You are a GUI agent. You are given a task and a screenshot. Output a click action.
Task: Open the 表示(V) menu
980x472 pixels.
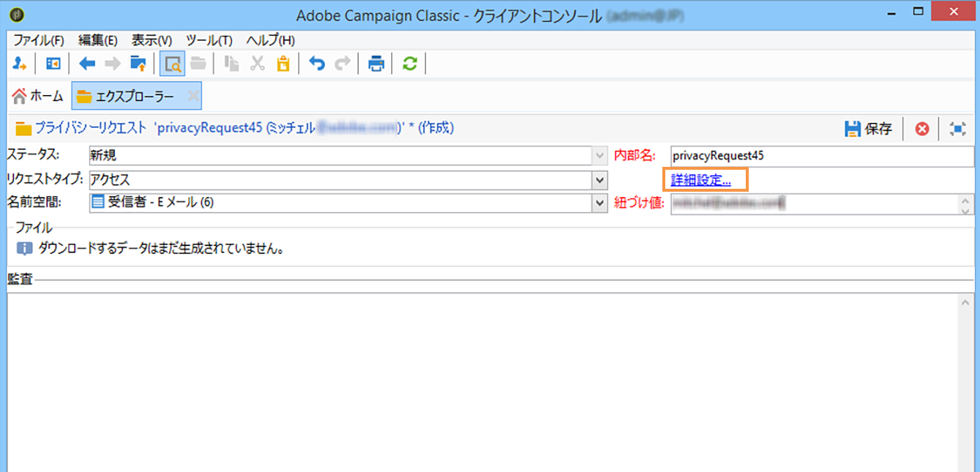[x=152, y=40]
